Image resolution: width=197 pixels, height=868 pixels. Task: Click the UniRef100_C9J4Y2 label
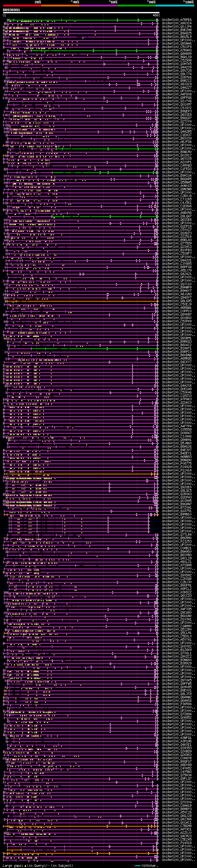click(x=176, y=108)
